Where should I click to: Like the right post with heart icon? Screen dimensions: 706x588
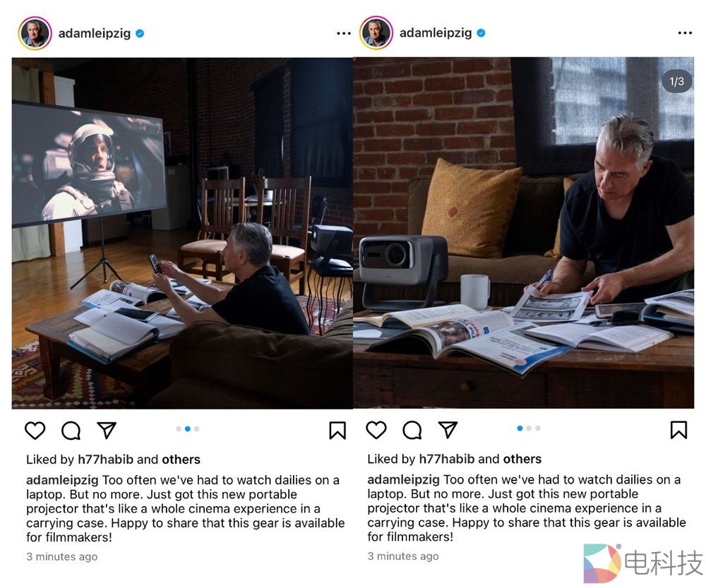click(x=376, y=430)
